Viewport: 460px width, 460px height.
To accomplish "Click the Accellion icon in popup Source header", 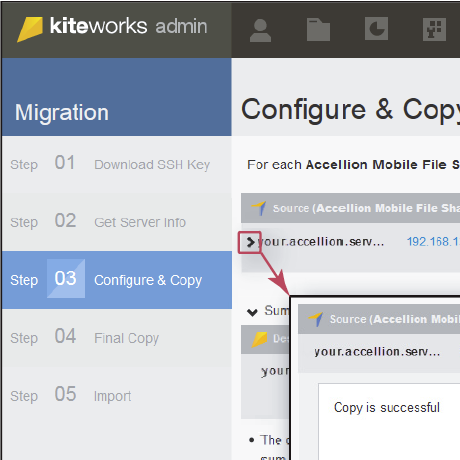I will click(315, 319).
